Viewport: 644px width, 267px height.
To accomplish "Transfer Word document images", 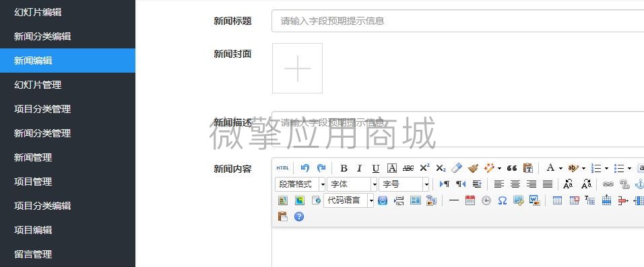I will tap(534, 200).
